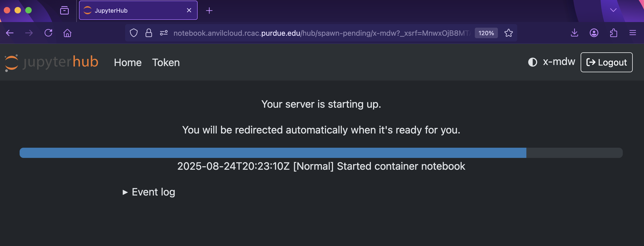Screen dimensions: 644x246
Task: Click the JupyterHub logo
Action: tap(52, 62)
